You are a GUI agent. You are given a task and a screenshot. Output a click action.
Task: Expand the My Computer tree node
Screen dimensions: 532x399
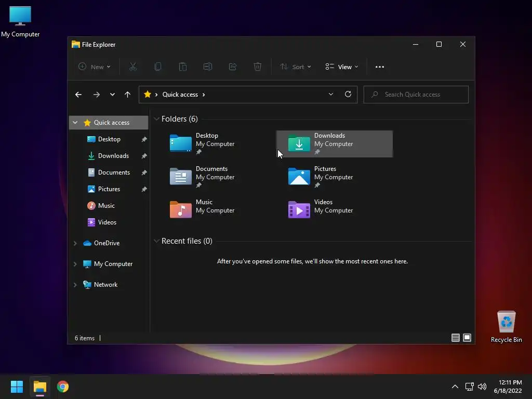click(75, 264)
